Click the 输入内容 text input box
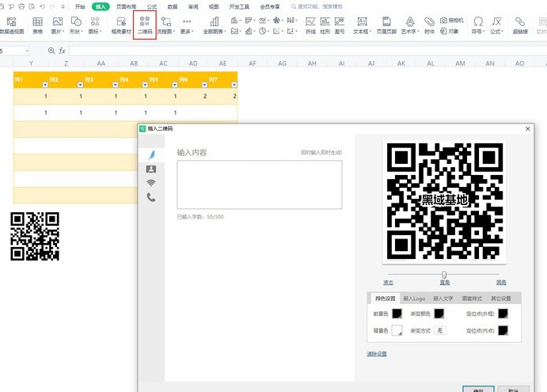Viewport: 547px width, 392px height. 260,185
